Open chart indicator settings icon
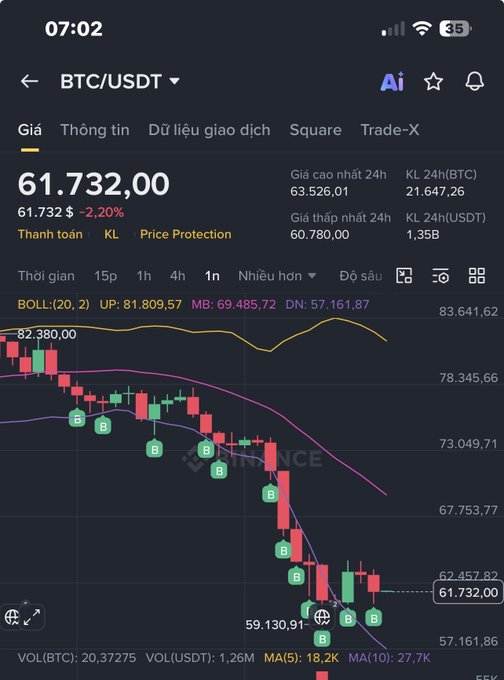This screenshot has width=504, height=680. pos(440,275)
